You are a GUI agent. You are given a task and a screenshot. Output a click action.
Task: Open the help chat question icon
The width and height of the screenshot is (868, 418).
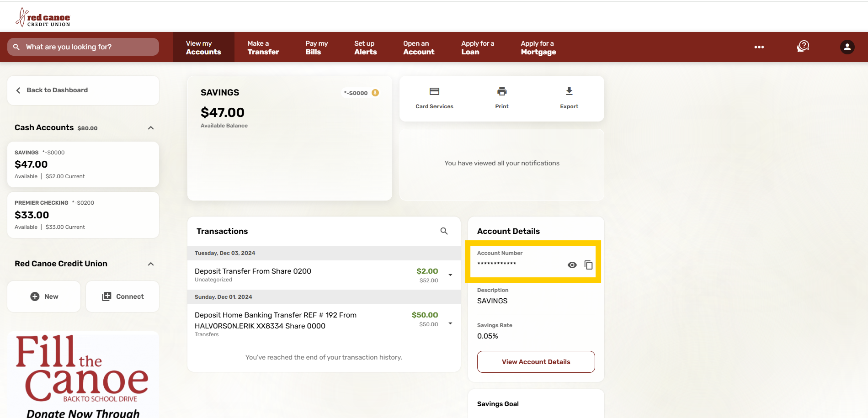(x=803, y=47)
